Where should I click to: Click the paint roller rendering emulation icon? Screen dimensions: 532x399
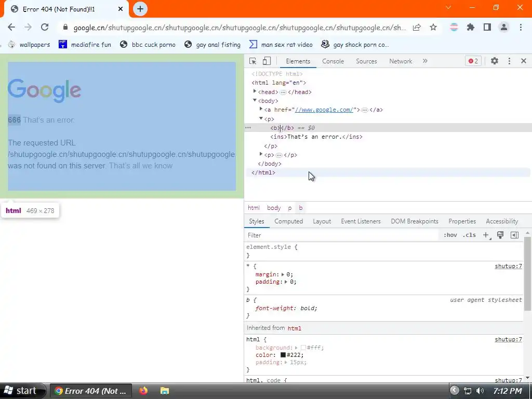click(500, 235)
